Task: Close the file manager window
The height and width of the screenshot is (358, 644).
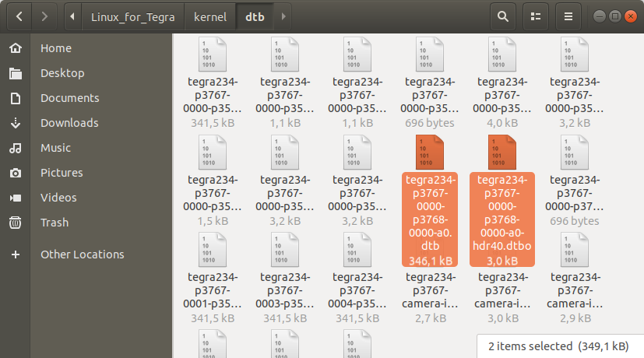Action: click(x=630, y=16)
